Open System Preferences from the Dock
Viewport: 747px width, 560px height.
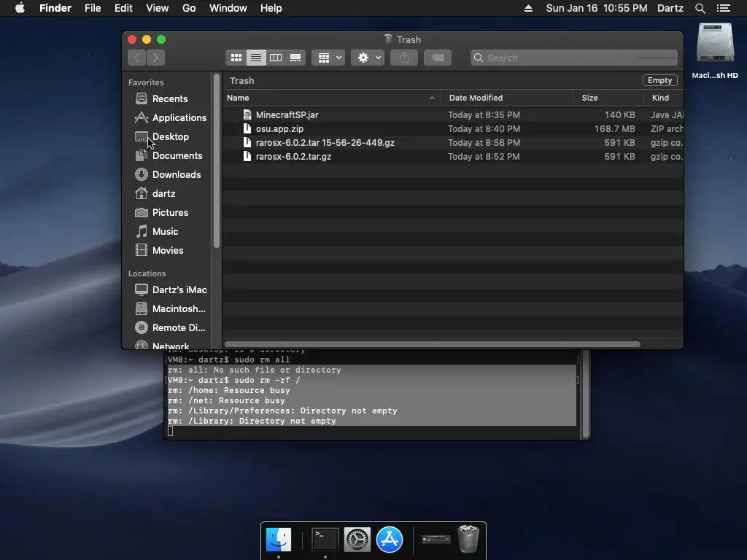coord(357,540)
